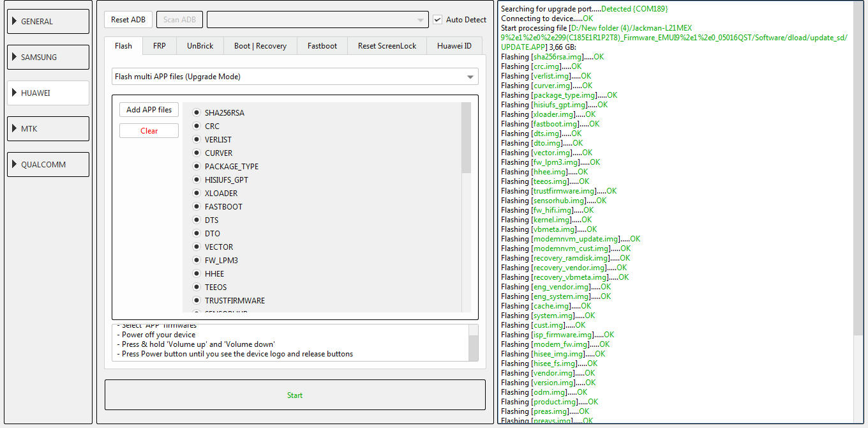The image size is (868, 428).
Task: Click the 'Flashing [system.img]' log line
Action: tap(548, 316)
